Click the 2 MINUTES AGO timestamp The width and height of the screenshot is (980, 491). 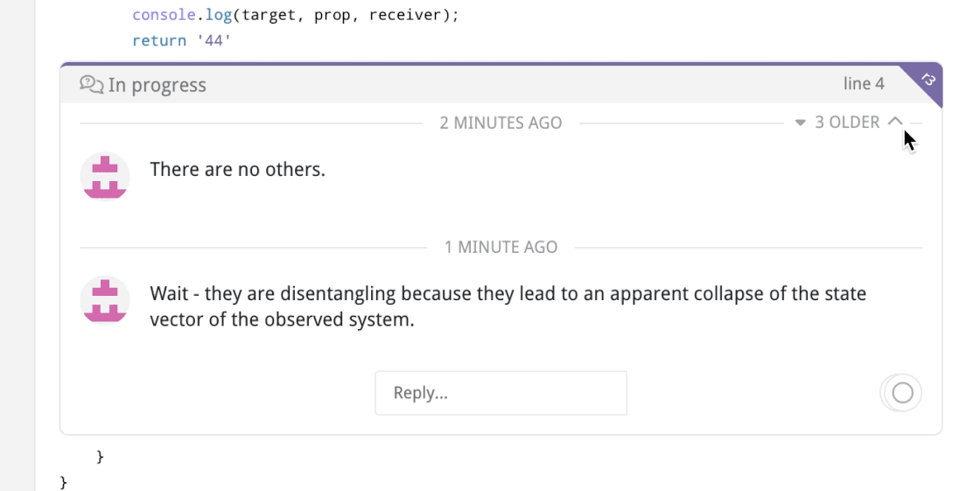pyautogui.click(x=500, y=123)
